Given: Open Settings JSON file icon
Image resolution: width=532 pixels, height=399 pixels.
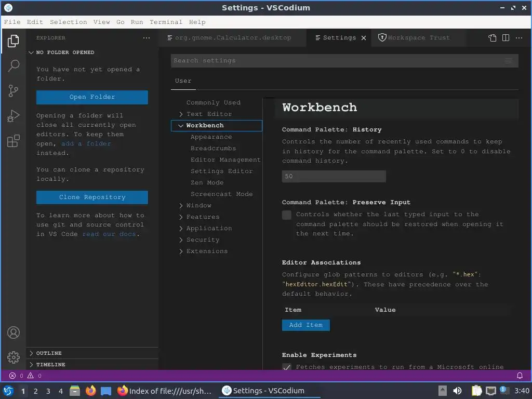Looking at the screenshot, I should [493, 37].
